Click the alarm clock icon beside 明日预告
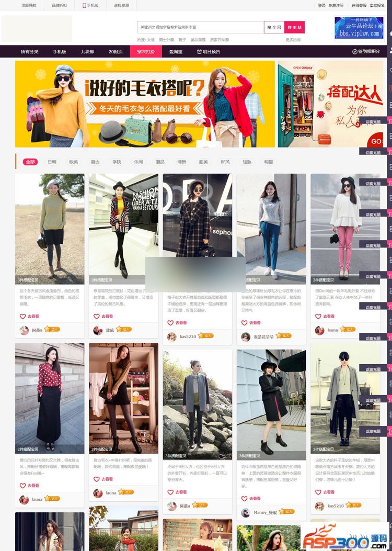392x551 pixels. point(199,52)
